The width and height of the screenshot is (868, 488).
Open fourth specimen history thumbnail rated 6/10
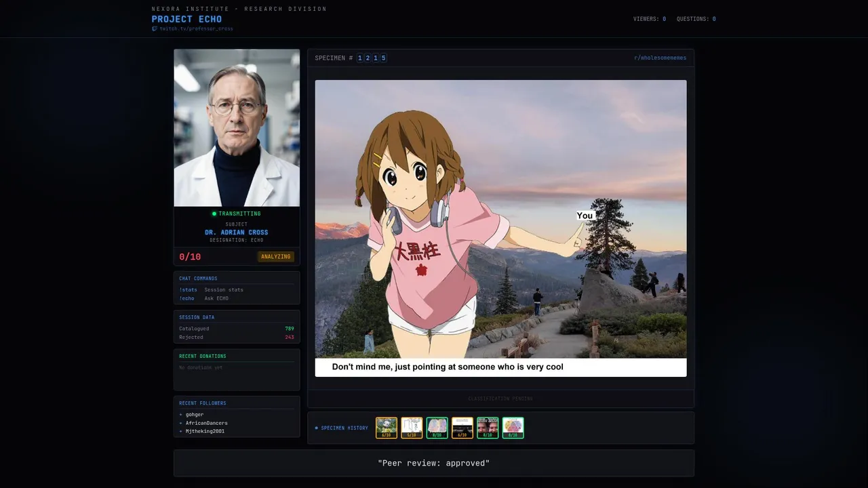[462, 428]
